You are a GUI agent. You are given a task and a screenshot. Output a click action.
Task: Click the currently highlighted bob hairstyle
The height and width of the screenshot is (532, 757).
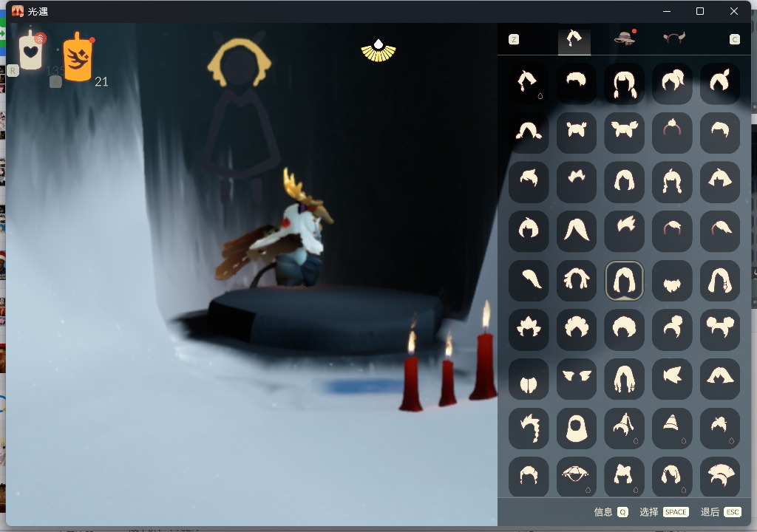coord(624,280)
